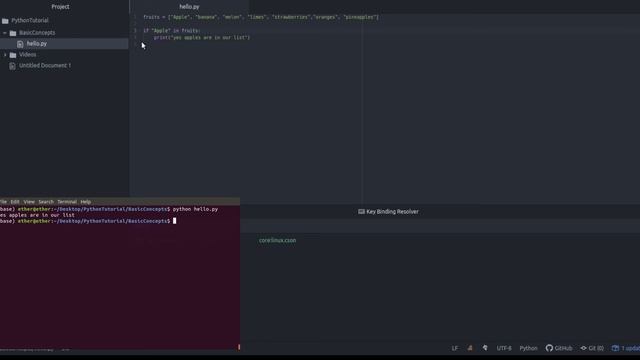
Task: Select the Videos folder name
Action: (x=28, y=55)
